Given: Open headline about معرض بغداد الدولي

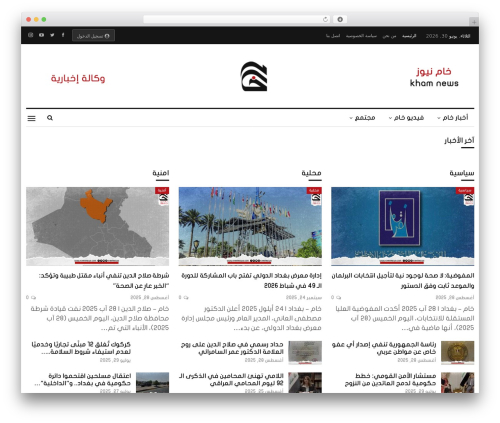Looking at the screenshot, I should tap(251, 281).
